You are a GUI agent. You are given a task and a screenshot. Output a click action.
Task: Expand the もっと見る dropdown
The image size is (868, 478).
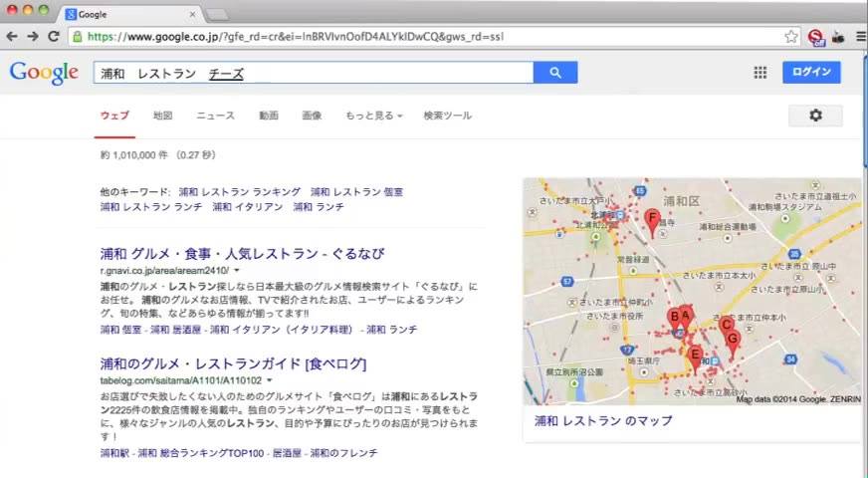[x=373, y=116]
